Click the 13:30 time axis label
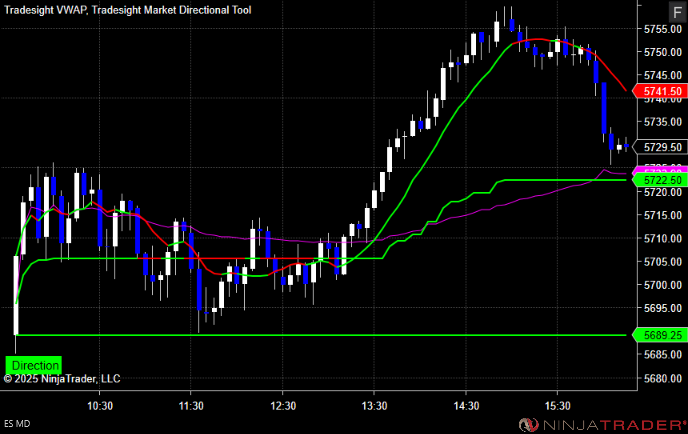Image resolution: width=688 pixels, height=434 pixels. 374,406
